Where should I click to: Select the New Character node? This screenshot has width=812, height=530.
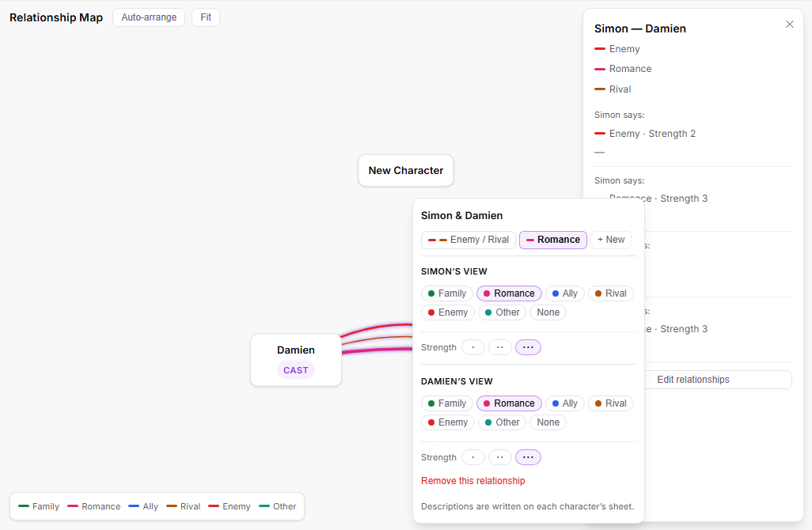[406, 170]
